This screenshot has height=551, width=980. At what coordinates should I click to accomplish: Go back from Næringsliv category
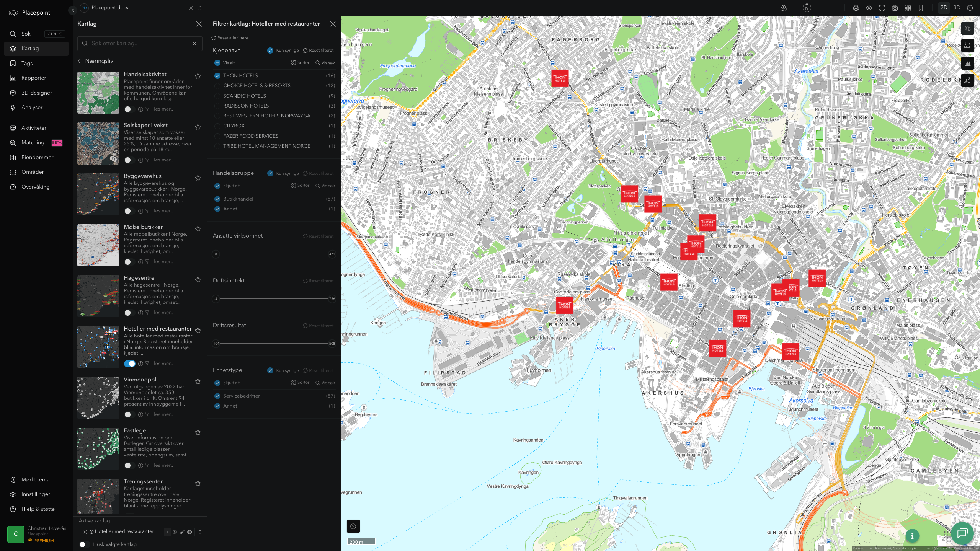pyautogui.click(x=80, y=61)
